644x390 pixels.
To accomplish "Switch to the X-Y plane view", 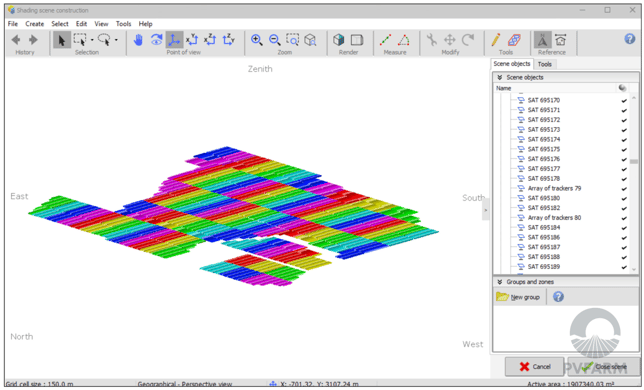I will tap(192, 40).
